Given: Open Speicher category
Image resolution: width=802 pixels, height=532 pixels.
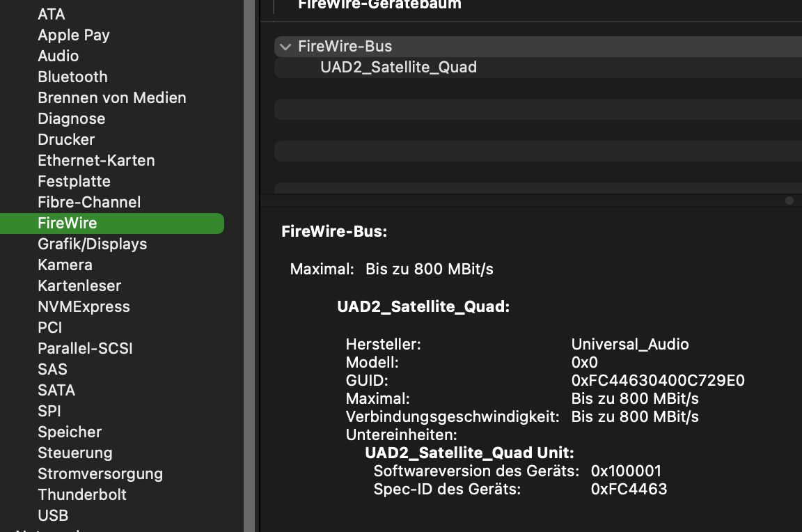Looking at the screenshot, I should point(70,432).
